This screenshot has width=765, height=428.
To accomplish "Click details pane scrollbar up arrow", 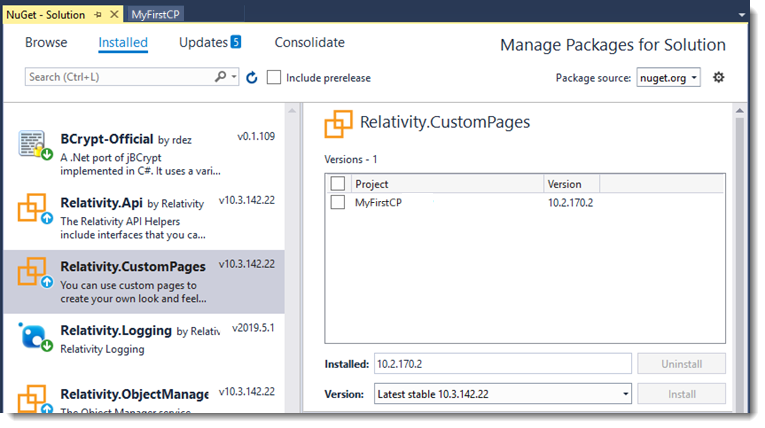I will point(740,111).
